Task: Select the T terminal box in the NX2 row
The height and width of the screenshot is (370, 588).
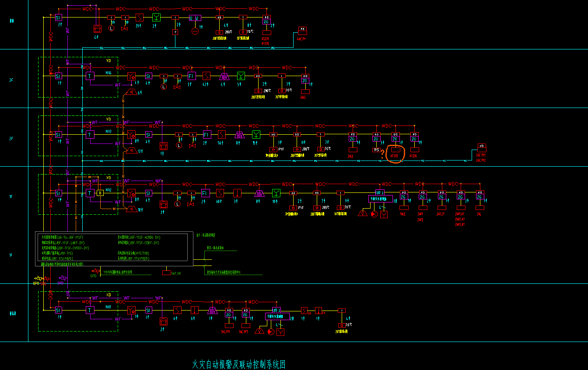Action: pyautogui.click(x=90, y=193)
